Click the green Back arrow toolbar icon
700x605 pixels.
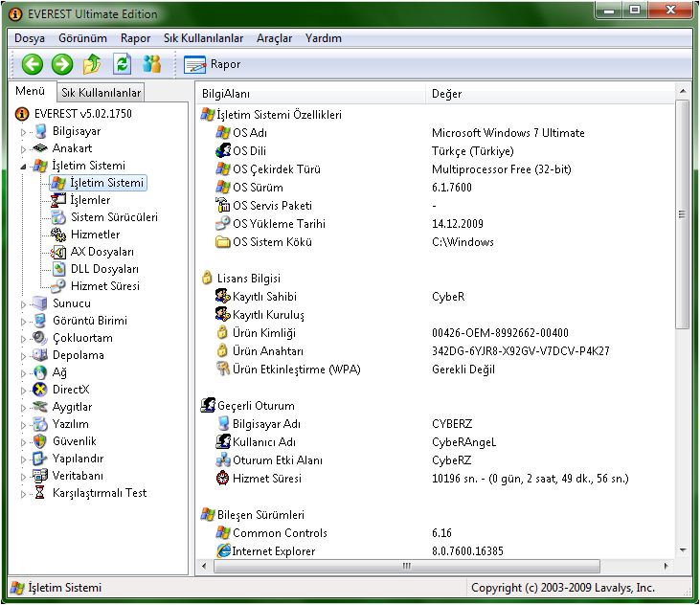(x=33, y=64)
